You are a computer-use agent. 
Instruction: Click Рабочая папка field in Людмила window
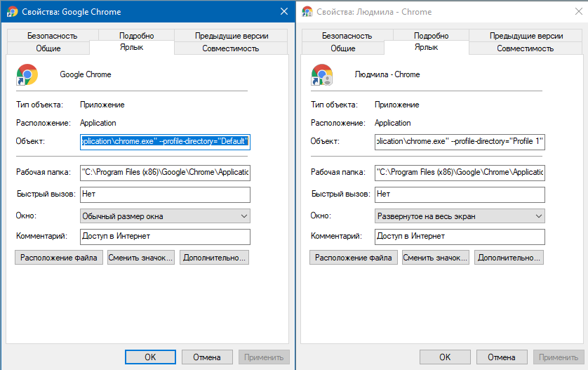pyautogui.click(x=460, y=173)
